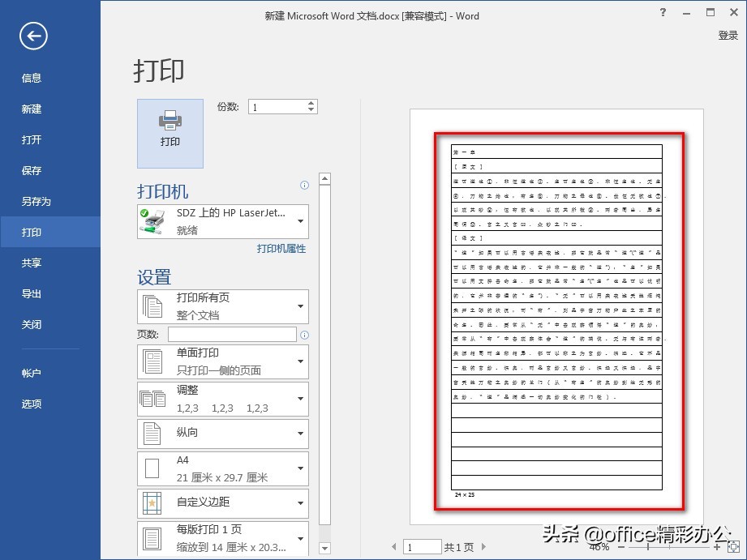Open the 打开 menu item
The width and height of the screenshot is (747, 560).
click(x=32, y=140)
